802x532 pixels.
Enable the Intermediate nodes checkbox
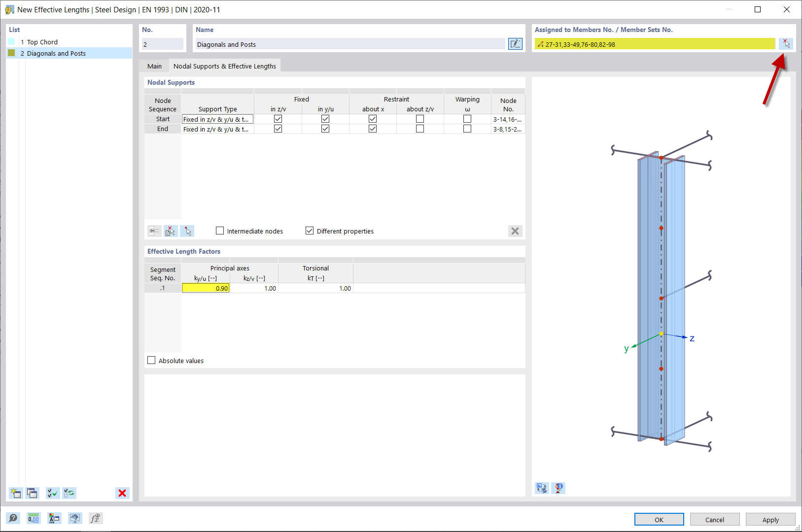click(x=220, y=231)
